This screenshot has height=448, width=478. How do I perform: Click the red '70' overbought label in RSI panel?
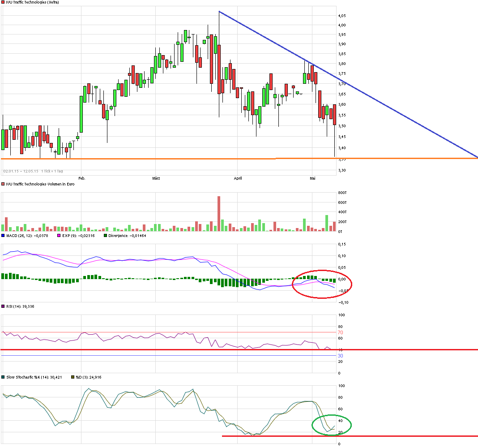point(340,332)
